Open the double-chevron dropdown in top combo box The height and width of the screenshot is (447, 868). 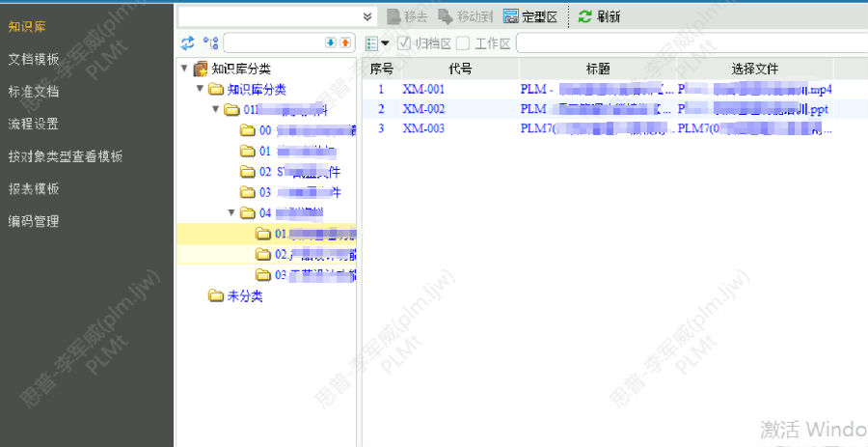(367, 17)
